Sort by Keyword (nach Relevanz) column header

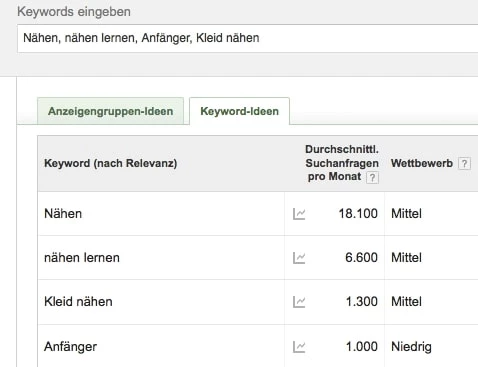point(110,163)
